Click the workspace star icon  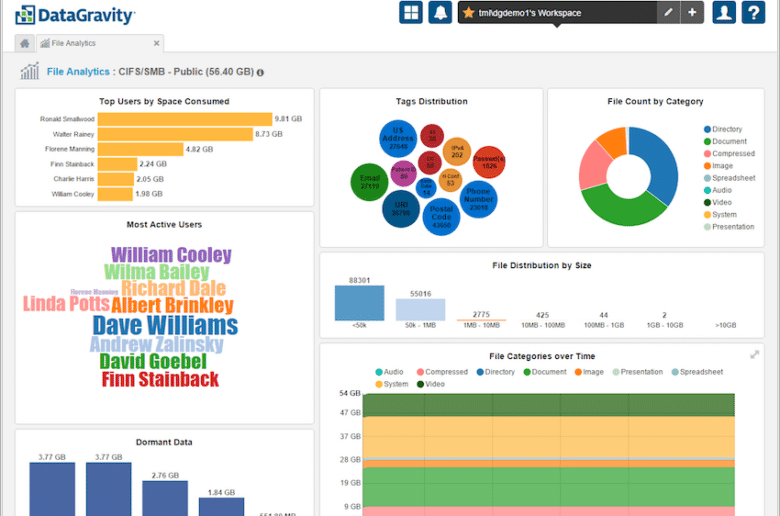468,13
